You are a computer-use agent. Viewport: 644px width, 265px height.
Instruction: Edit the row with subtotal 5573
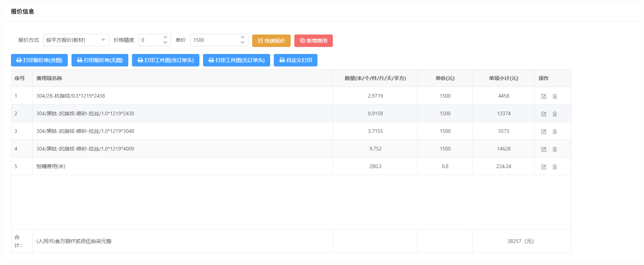point(544,131)
